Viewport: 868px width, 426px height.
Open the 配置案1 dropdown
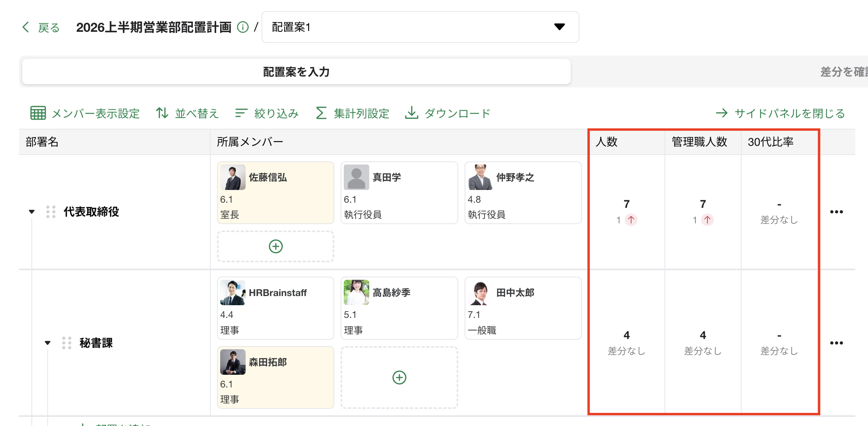tap(420, 27)
